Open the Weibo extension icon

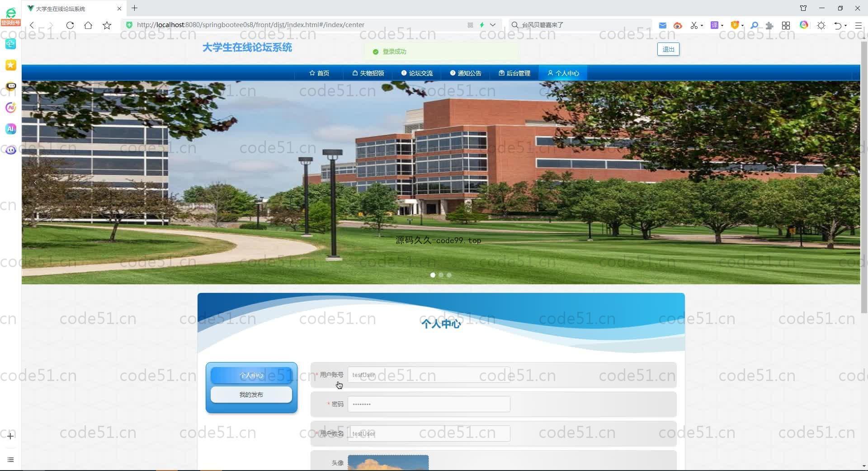(677, 25)
